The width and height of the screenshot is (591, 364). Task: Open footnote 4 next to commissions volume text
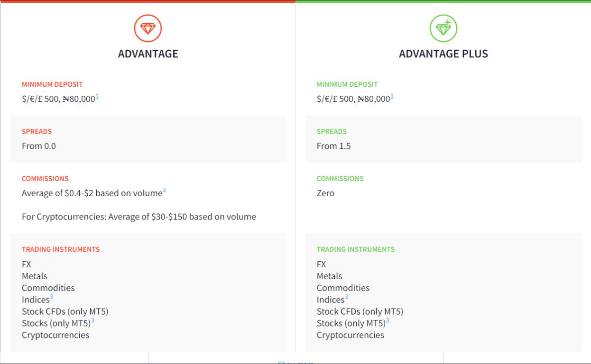click(x=165, y=191)
